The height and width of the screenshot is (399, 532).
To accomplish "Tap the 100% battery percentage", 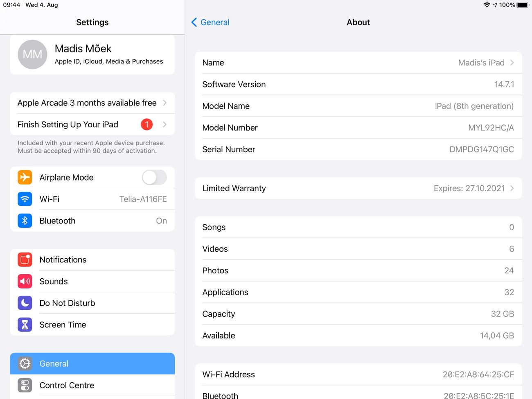I will 507,5.
